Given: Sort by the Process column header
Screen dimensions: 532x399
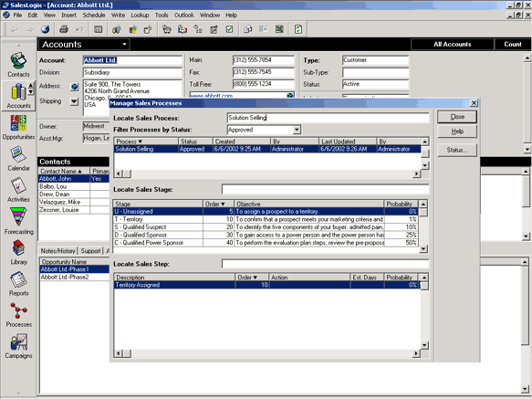Looking at the screenshot, I should coord(146,142).
